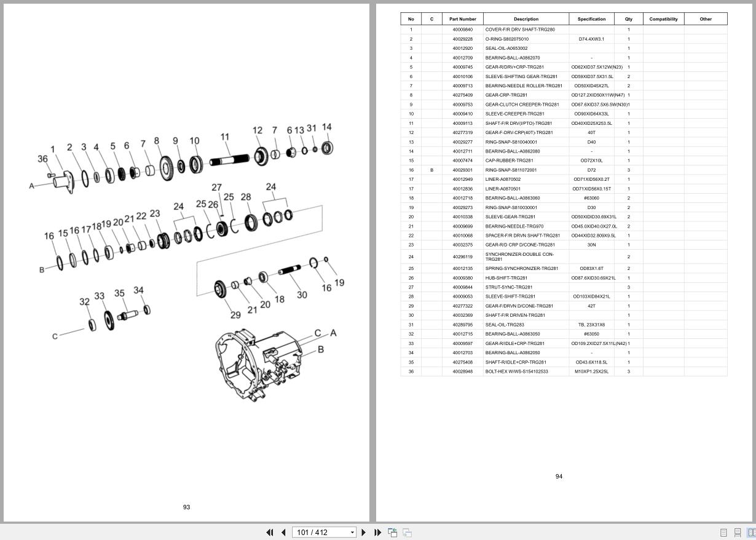Switch to two-page facing view

point(751,533)
